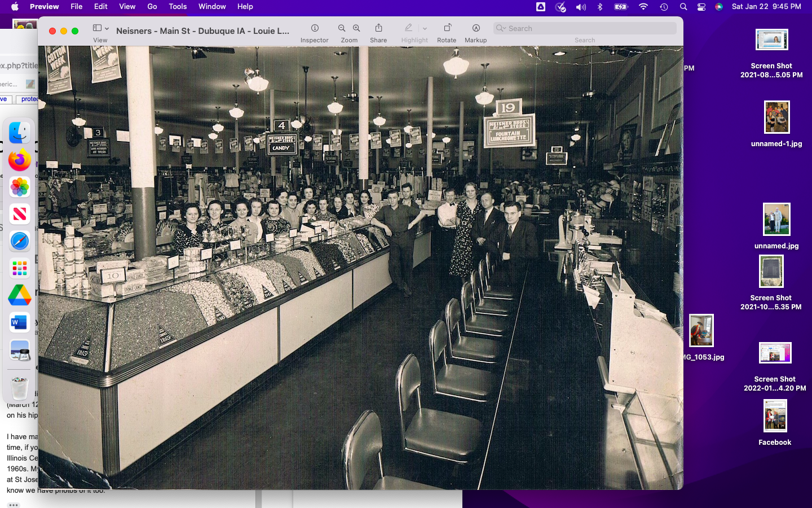
Task: Click the zoom out magnifier
Action: tap(342, 28)
